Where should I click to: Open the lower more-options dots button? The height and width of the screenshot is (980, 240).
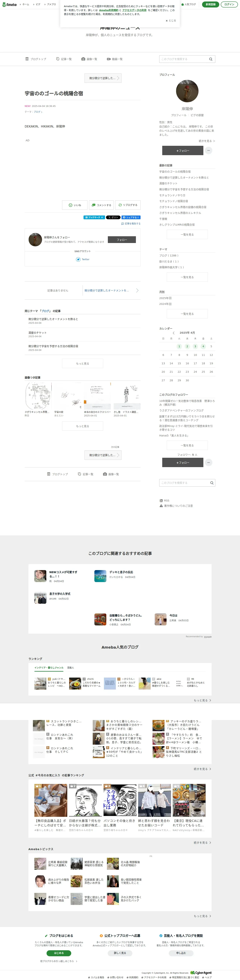point(208,463)
